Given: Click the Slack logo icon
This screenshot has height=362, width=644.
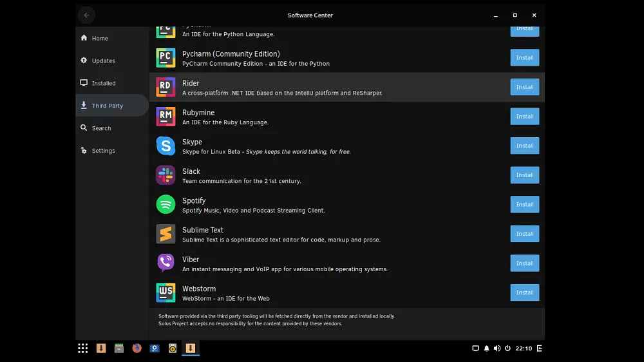Looking at the screenshot, I should pyautogui.click(x=166, y=175).
